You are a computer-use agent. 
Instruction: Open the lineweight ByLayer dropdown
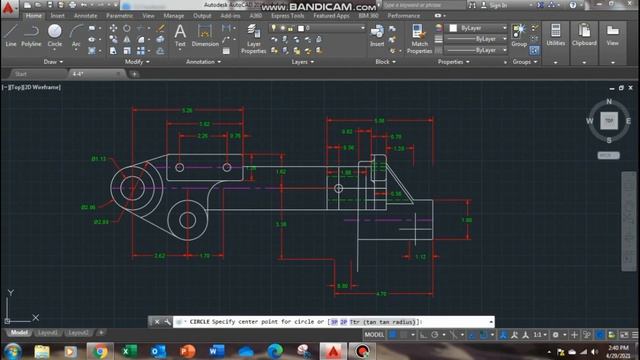click(476, 39)
